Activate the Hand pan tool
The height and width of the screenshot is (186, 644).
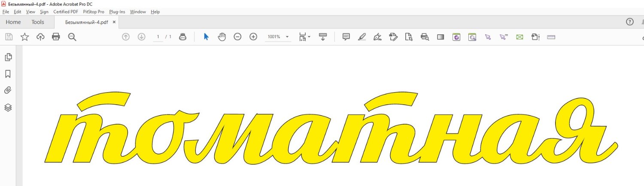[222, 37]
